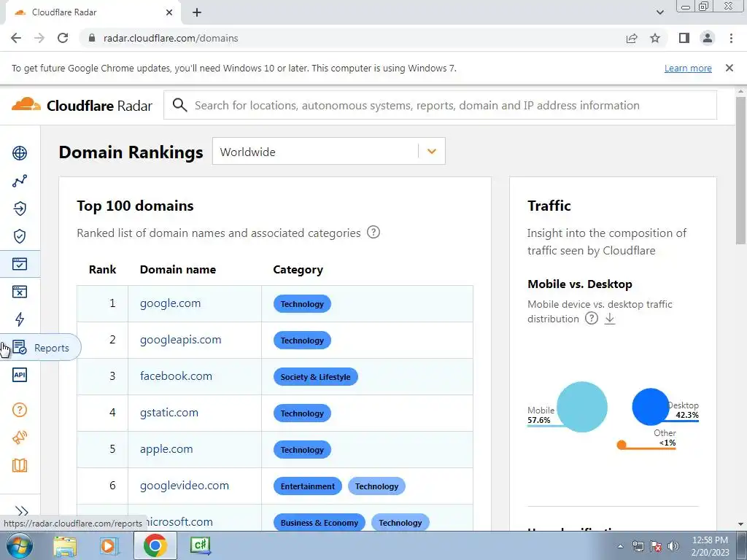This screenshot has width=747, height=560.
Task: Close the Cloudflare Radar tab
Action: pyautogui.click(x=169, y=12)
